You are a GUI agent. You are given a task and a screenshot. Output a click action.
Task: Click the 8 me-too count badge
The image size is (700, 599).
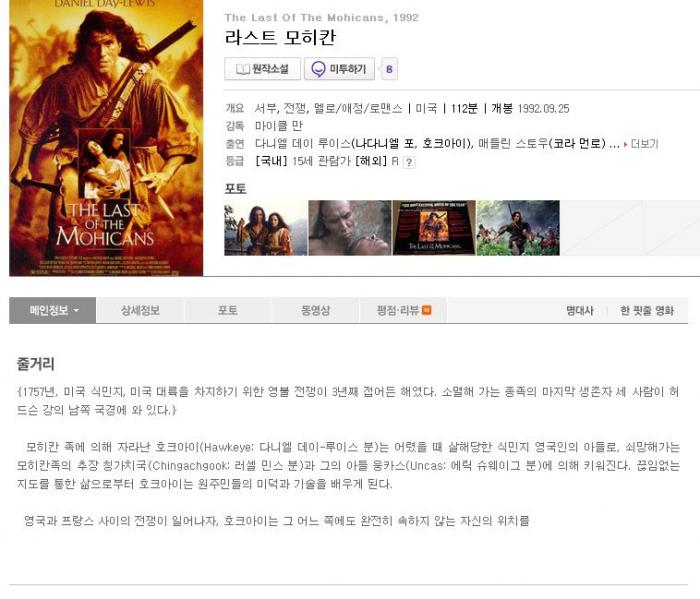[x=389, y=69]
